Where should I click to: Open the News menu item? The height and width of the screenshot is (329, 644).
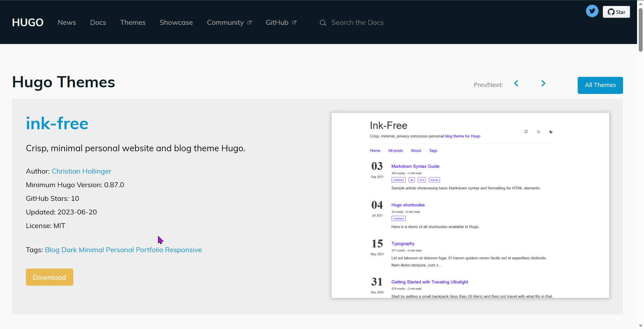tap(67, 22)
